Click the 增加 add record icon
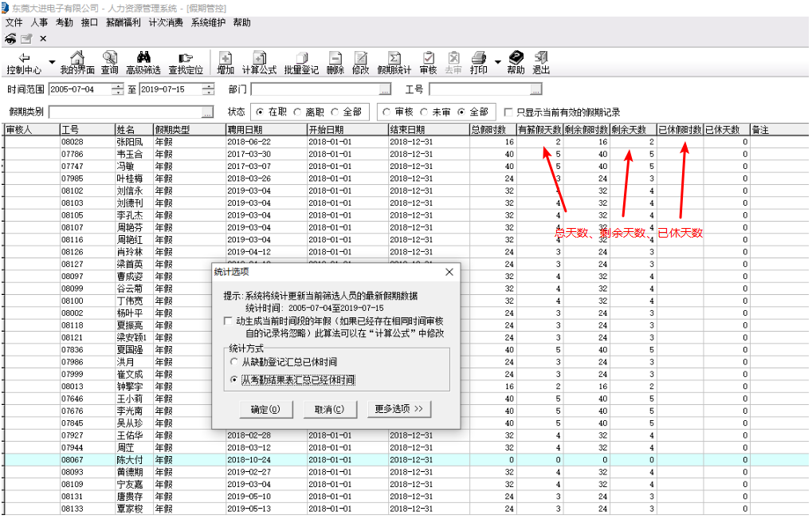This screenshot has width=812, height=523. (226, 58)
